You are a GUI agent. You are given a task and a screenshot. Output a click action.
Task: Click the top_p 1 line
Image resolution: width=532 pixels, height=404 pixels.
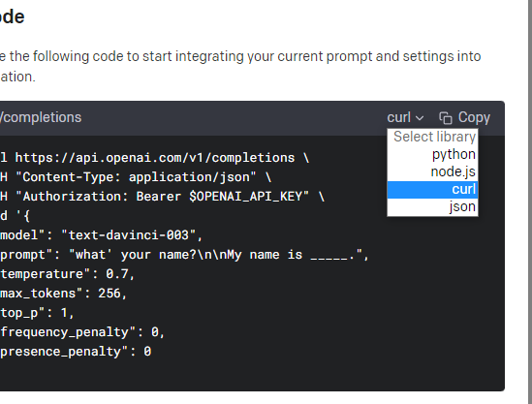point(37,313)
